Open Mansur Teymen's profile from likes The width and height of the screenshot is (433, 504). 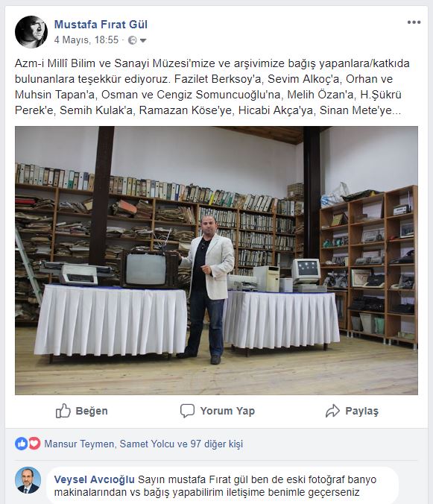(x=79, y=444)
